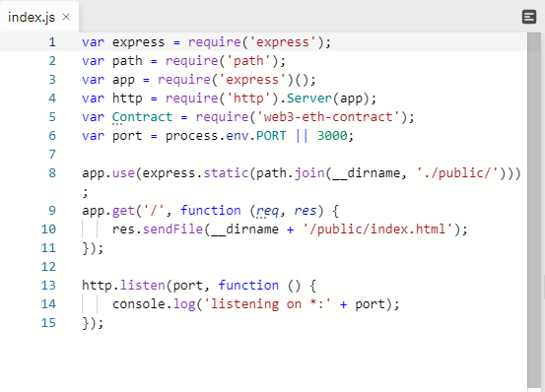Screen dimensions: 545x392
Task: Click the number 3000 on line 6
Action: coord(332,136)
